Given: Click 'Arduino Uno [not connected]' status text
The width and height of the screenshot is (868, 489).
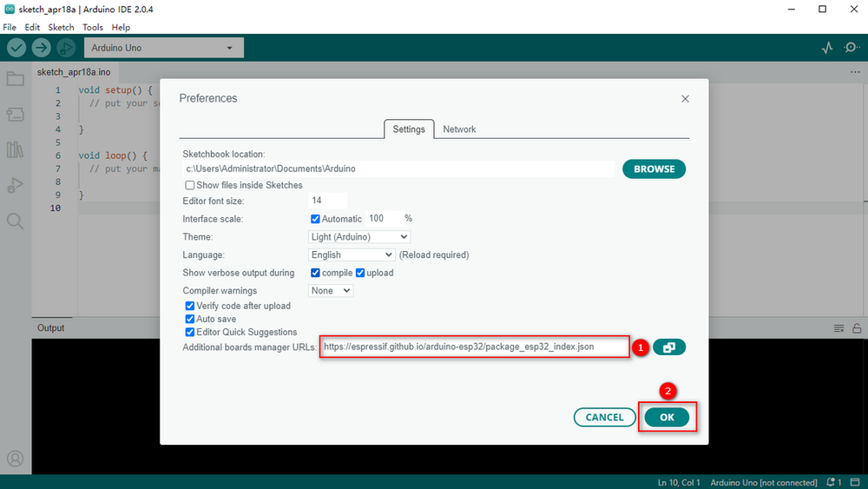Looking at the screenshot, I should point(763,482).
